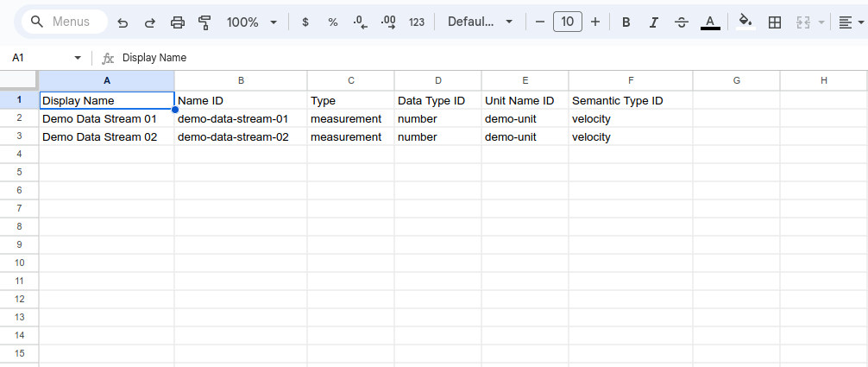The image size is (868, 367).
Task: Decrease font size with minus button
Action: 540,22
